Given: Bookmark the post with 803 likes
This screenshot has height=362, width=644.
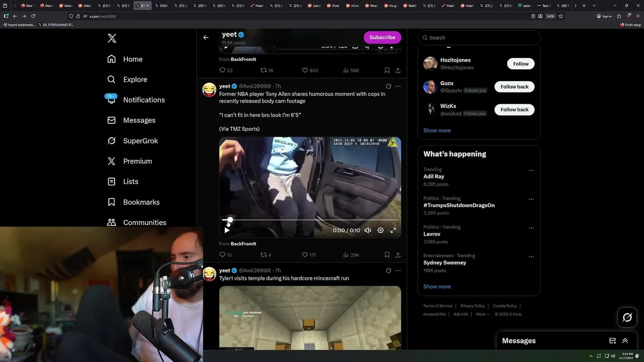Looking at the screenshot, I should [387, 70].
